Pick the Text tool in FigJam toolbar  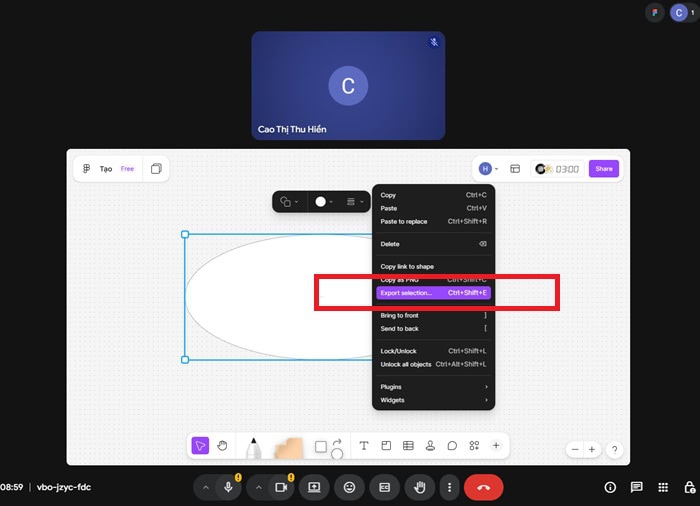(364, 446)
